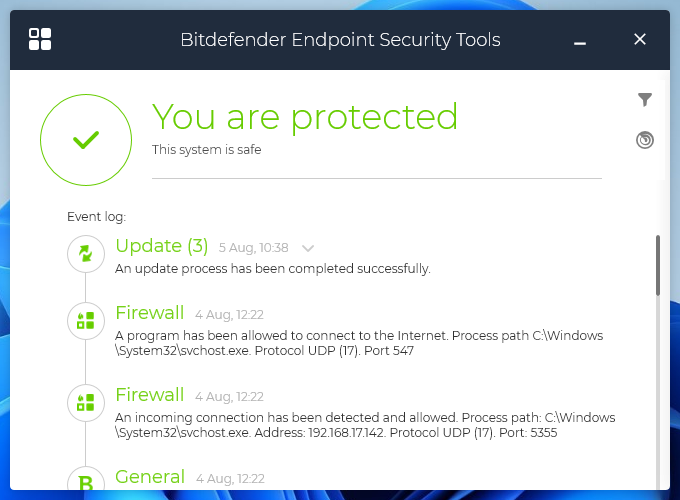This screenshot has width=680, height=500.
Task: Click the second Firewall event icon
Action: click(x=86, y=402)
